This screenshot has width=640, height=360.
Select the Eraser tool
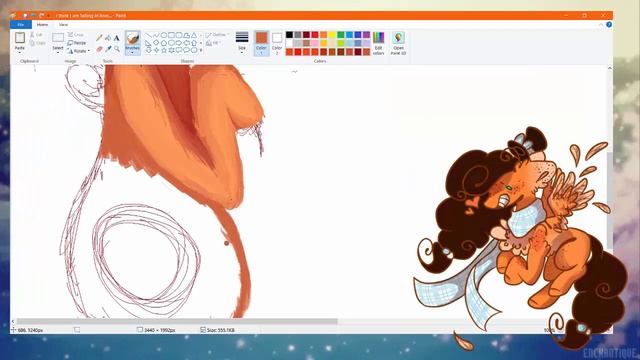coord(99,49)
